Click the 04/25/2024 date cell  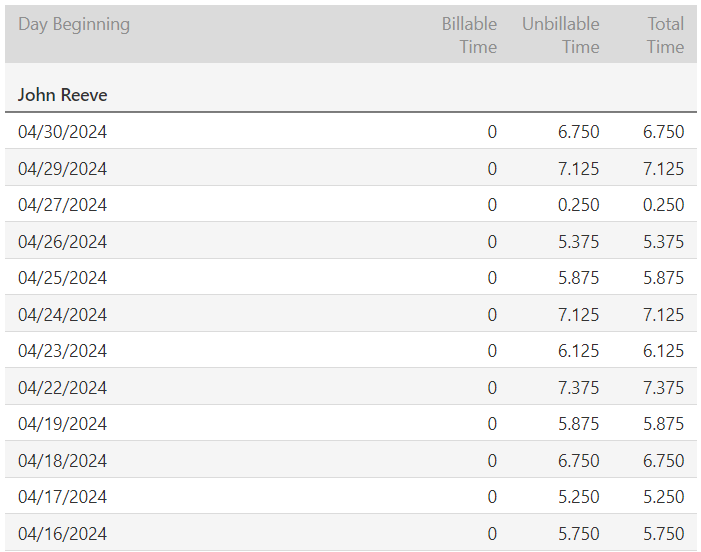click(x=62, y=278)
